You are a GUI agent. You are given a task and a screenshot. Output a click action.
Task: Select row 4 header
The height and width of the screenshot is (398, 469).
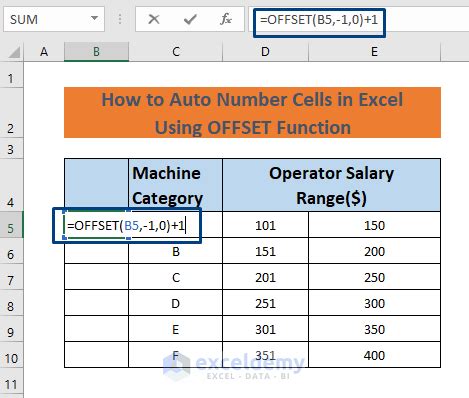(12, 185)
